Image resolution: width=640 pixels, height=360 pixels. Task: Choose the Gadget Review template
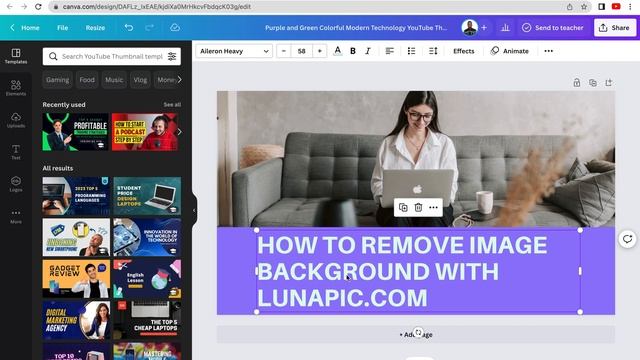(76, 279)
